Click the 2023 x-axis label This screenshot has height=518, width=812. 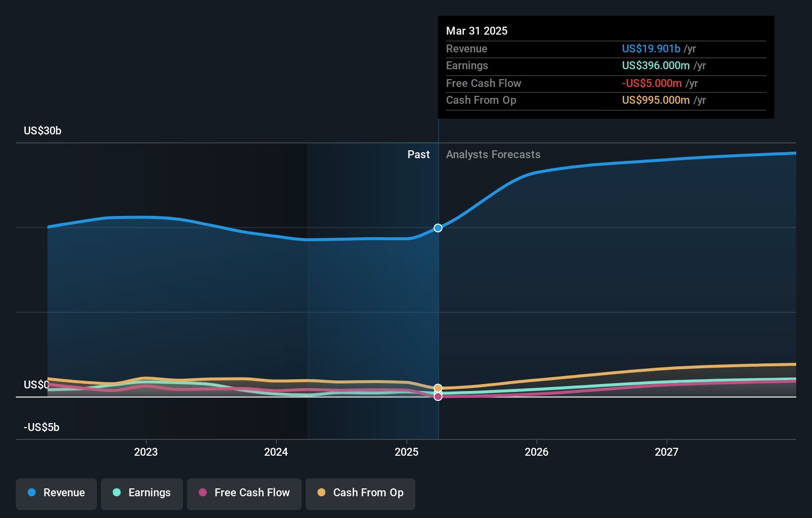(146, 452)
